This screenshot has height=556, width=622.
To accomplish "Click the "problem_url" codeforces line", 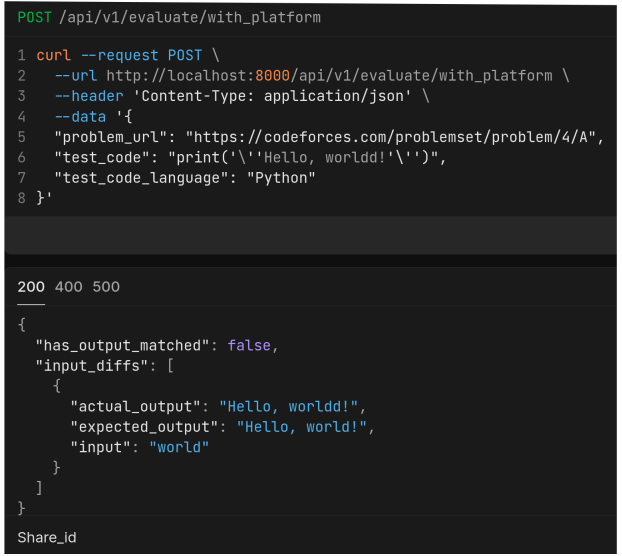I will tap(329, 137).
